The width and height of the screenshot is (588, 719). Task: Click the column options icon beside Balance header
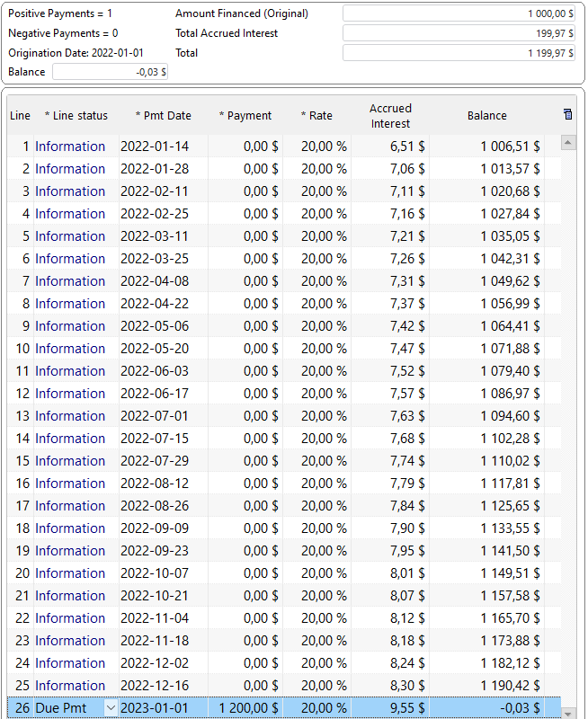coord(567,114)
